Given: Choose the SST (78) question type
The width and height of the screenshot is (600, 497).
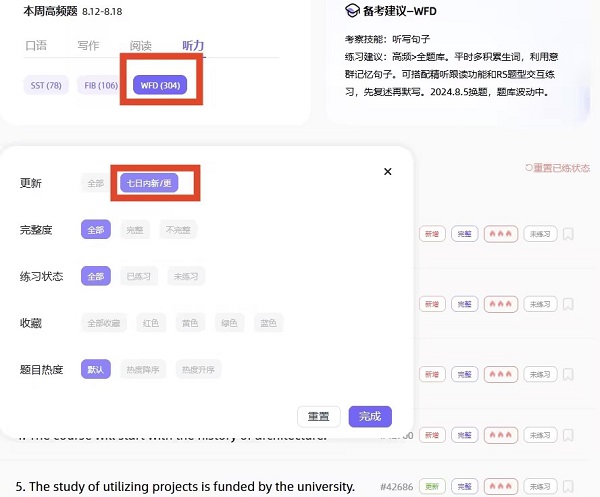Looking at the screenshot, I should pos(46,85).
